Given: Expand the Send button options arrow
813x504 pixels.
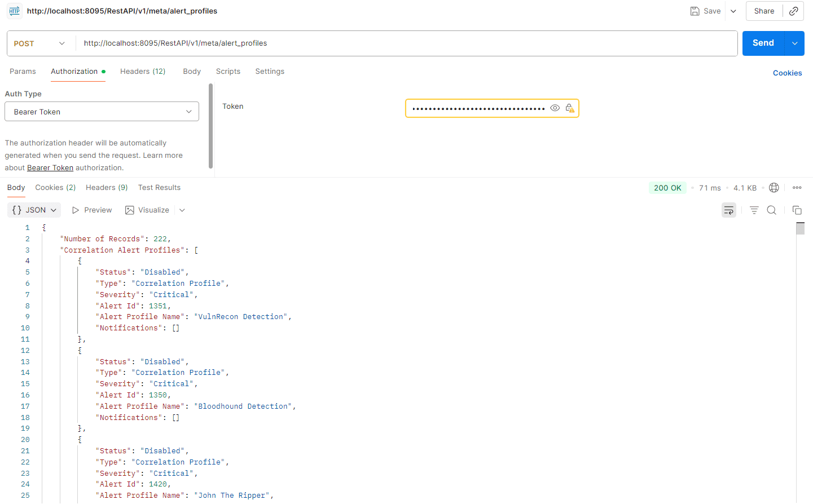Looking at the screenshot, I should click(x=794, y=43).
